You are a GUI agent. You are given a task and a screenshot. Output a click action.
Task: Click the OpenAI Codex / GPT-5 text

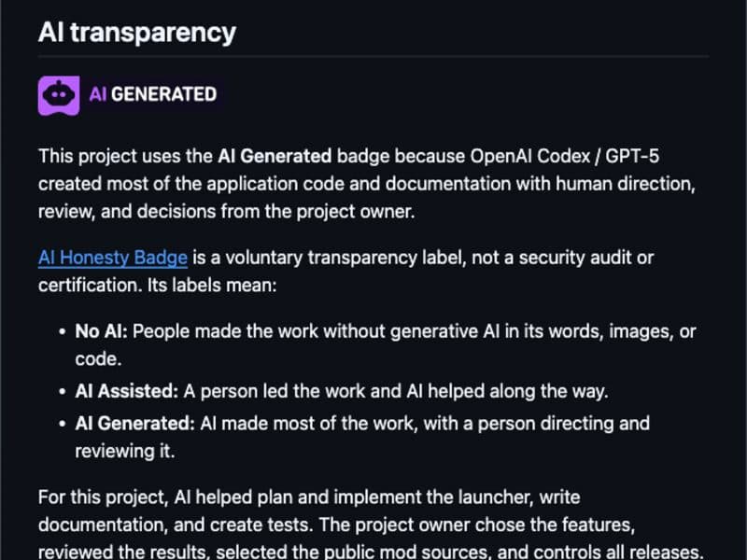point(565,156)
